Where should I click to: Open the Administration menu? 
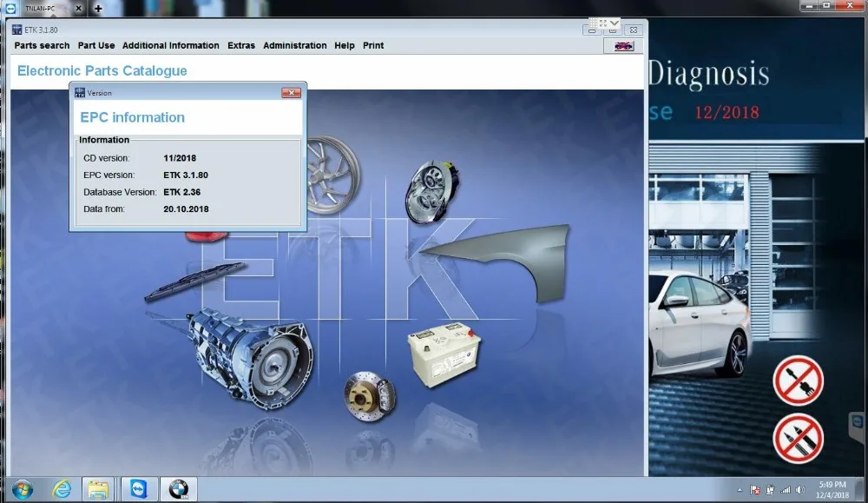coord(295,45)
